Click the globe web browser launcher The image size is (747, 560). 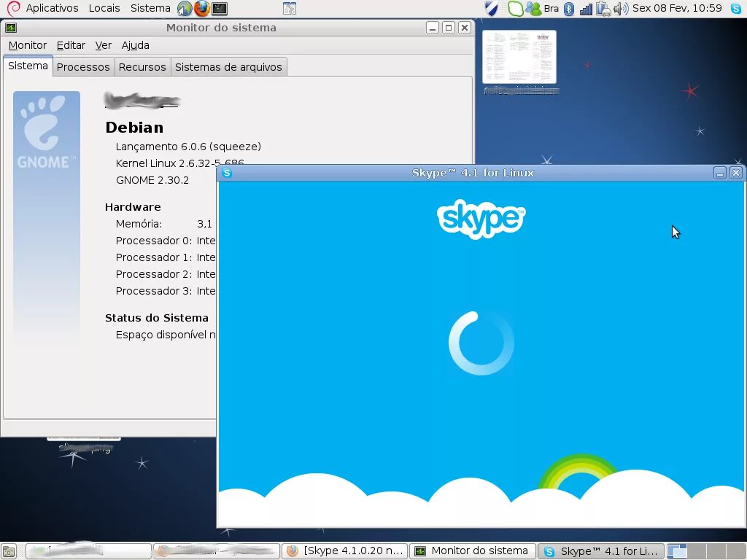(185, 8)
